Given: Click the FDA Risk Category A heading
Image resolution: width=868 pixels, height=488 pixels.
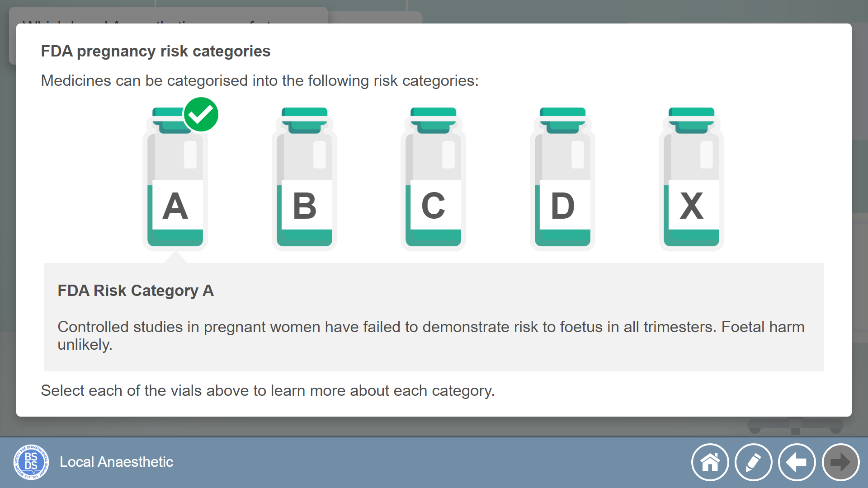Looking at the screenshot, I should (136, 291).
